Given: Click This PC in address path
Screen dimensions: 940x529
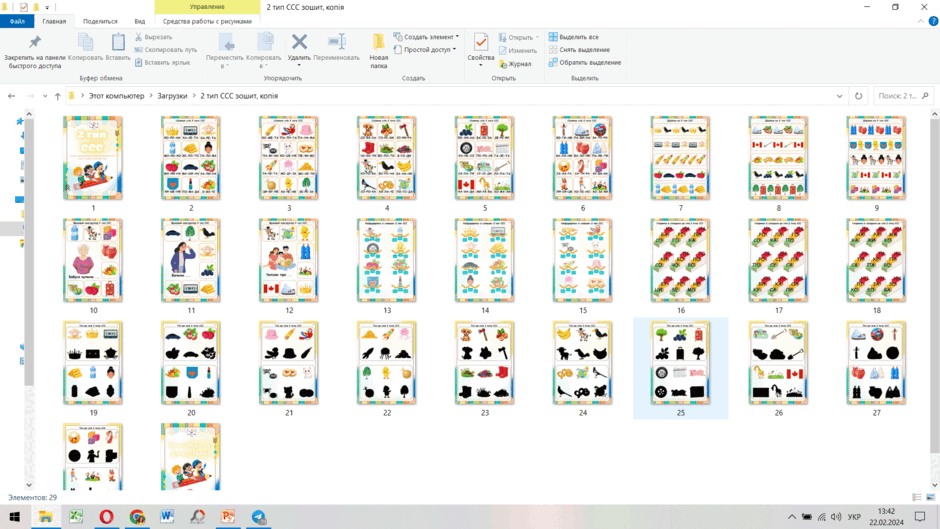Looking at the screenshot, I should coord(116,96).
